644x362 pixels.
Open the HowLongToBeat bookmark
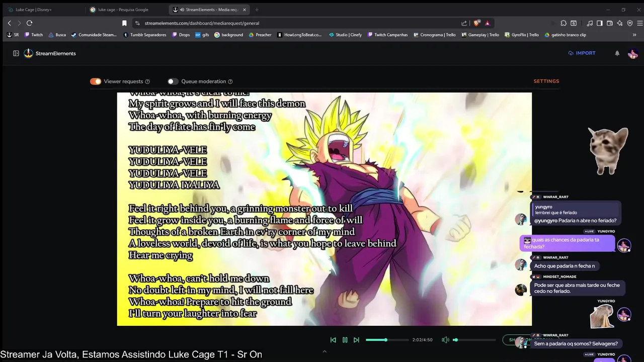pyautogui.click(x=299, y=35)
